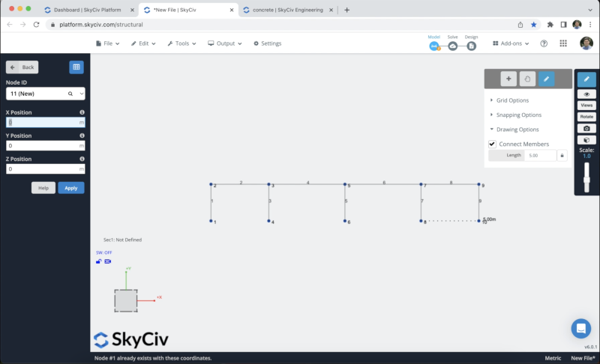Open Settings
Screen dimensions: 600x364
(268, 43)
